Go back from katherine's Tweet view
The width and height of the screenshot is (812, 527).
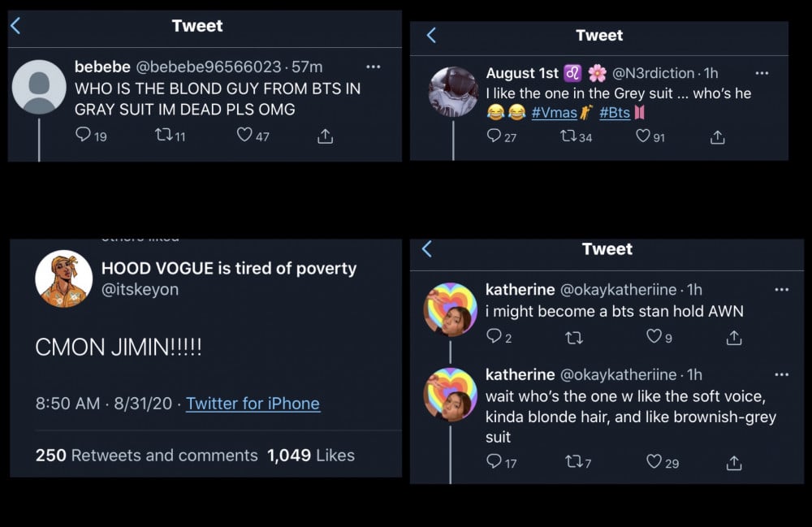click(427, 248)
